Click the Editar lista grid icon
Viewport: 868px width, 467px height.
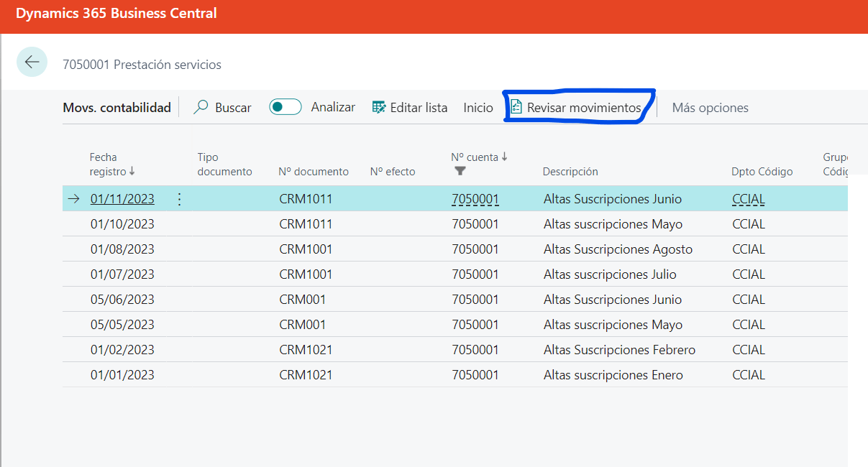[379, 107]
